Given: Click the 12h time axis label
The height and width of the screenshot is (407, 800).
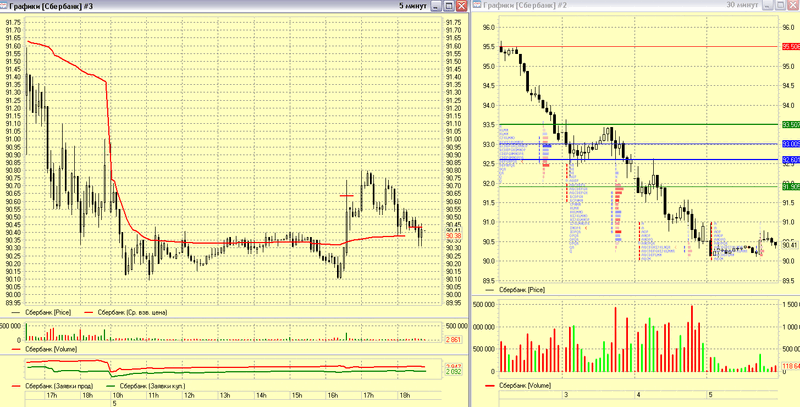Looking at the screenshot, I should click(189, 395).
